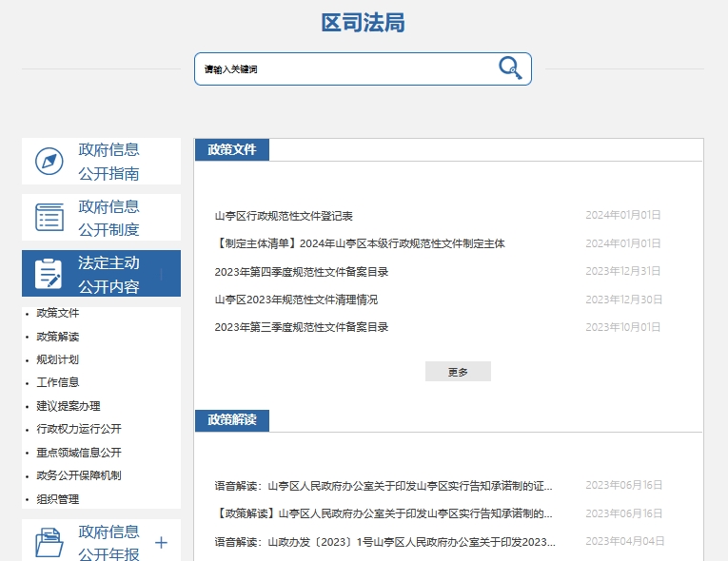Select 法定主动公开内容 menu entry

[101, 273]
